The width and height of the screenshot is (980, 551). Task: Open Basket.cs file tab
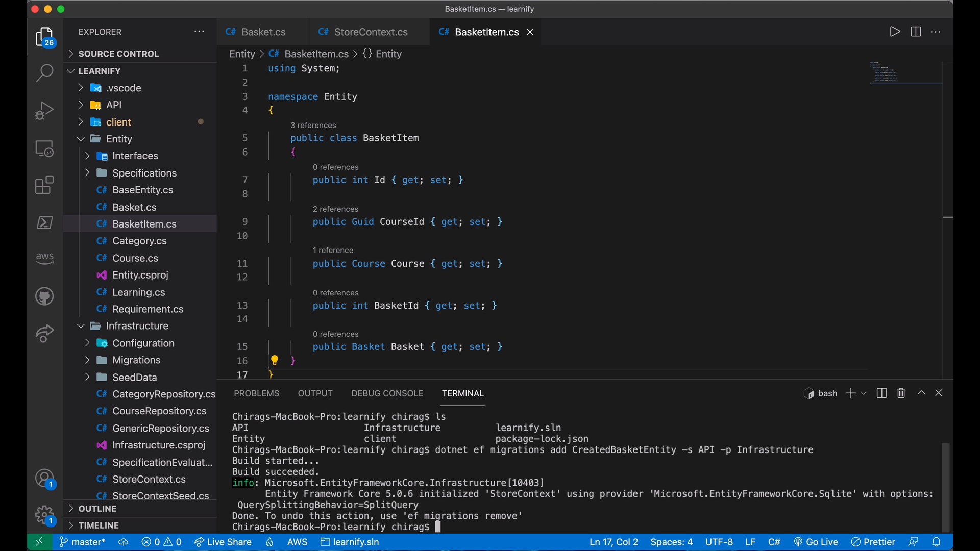click(x=263, y=32)
